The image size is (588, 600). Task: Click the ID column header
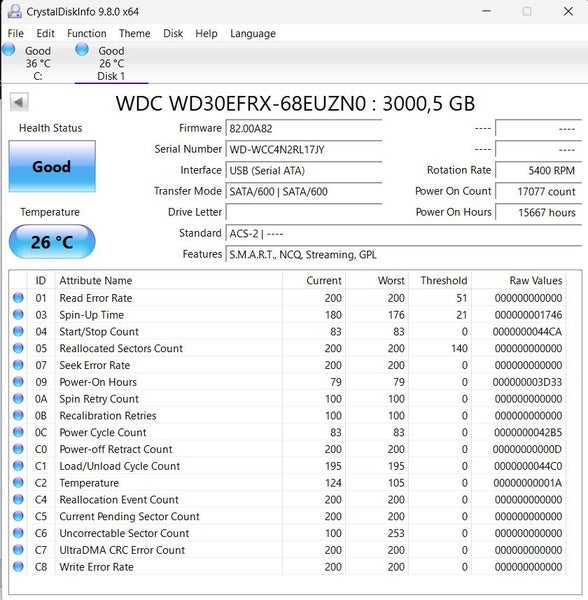click(x=41, y=280)
